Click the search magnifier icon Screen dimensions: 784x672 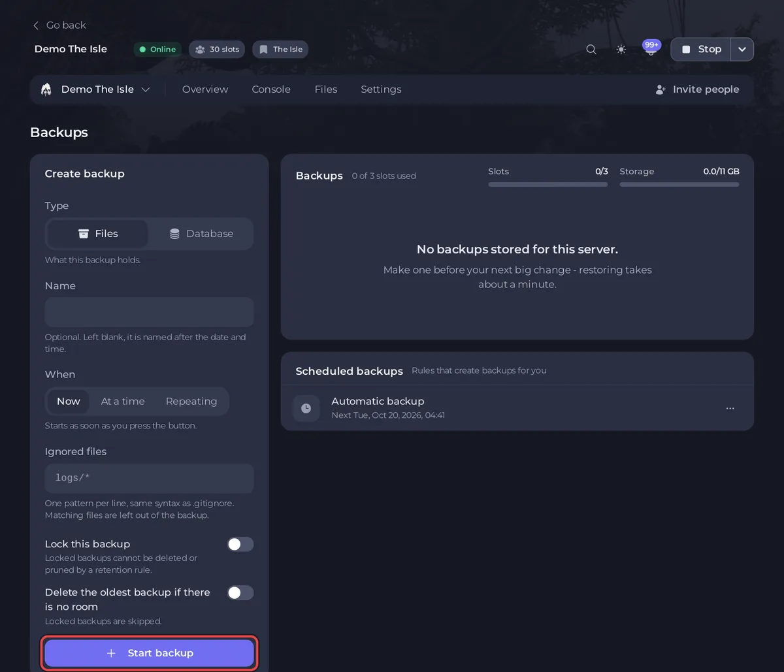coord(591,50)
